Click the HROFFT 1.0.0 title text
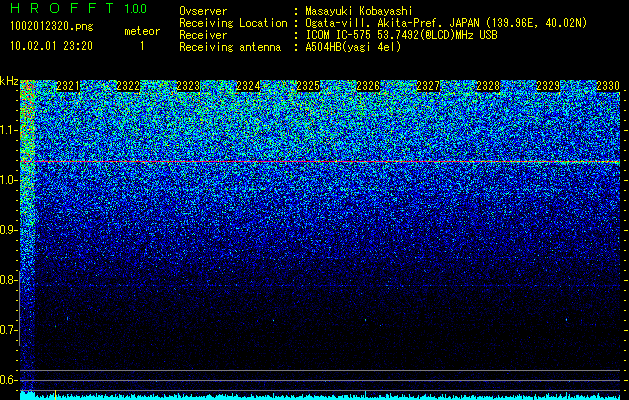Viewport: 629px width, 400px height. click(79, 8)
